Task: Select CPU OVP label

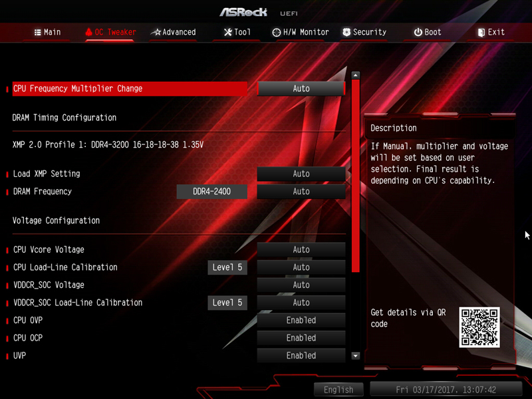Action: 28,321
